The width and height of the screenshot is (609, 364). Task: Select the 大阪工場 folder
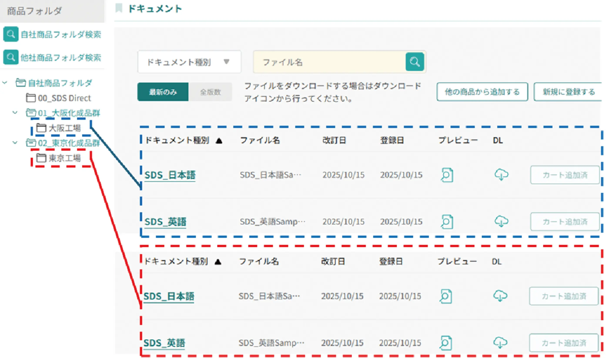pos(64,128)
